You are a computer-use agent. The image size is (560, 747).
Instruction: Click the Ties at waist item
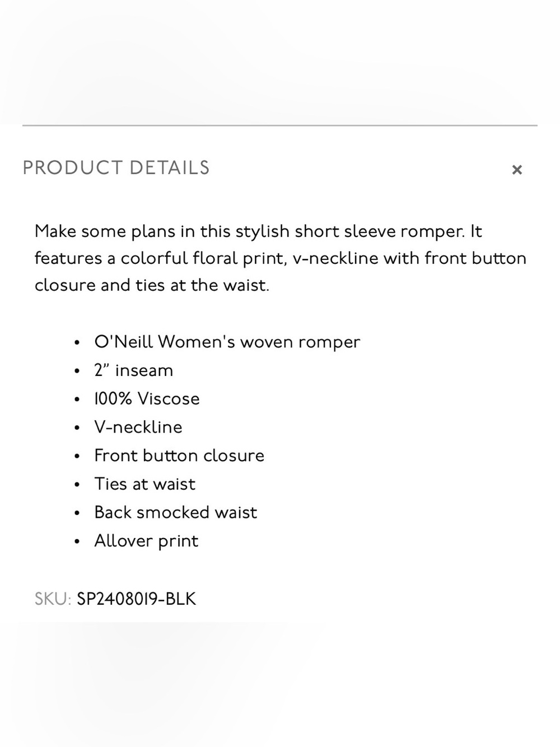coord(145,484)
